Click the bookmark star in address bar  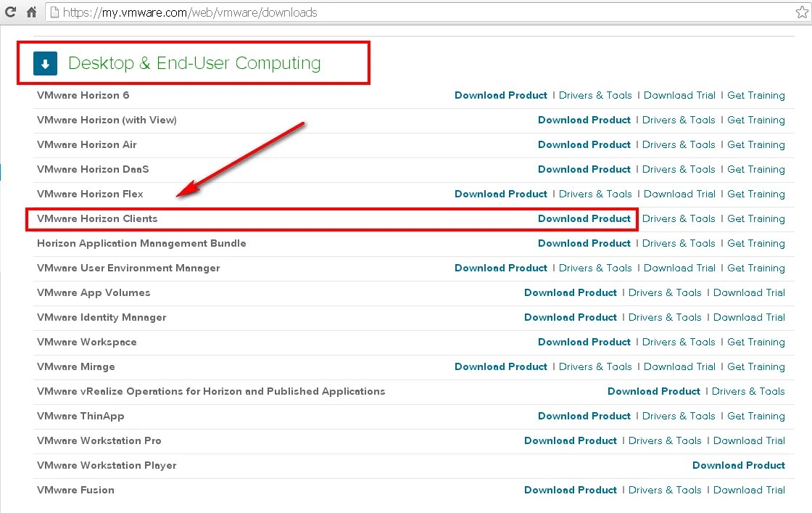(x=802, y=12)
